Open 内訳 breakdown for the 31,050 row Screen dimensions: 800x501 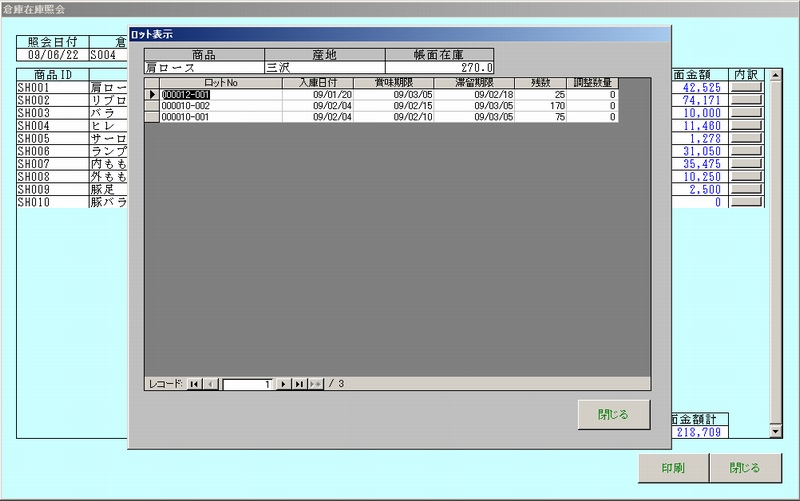pos(746,151)
